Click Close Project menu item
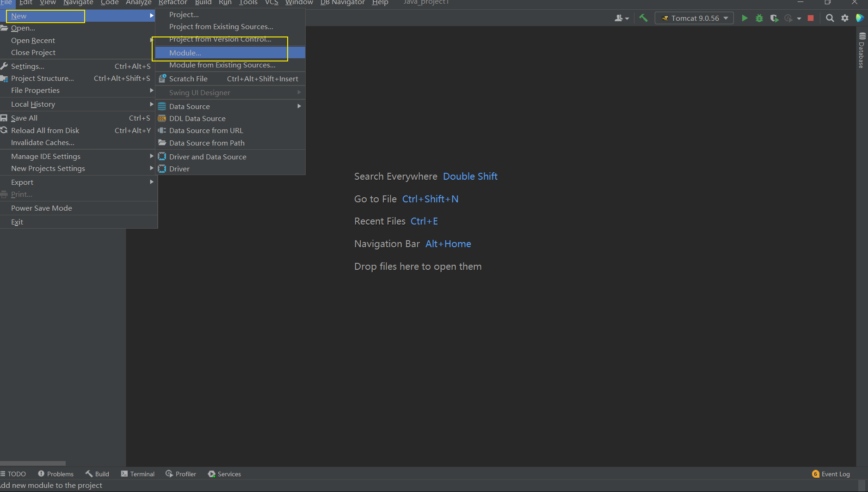This screenshot has width=868, height=492. [x=79, y=53]
